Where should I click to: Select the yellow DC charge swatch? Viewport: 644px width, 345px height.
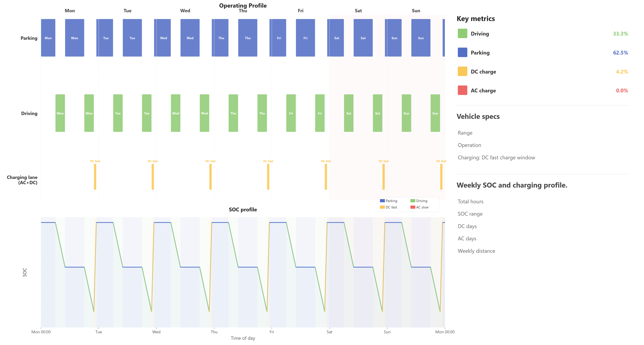click(462, 71)
